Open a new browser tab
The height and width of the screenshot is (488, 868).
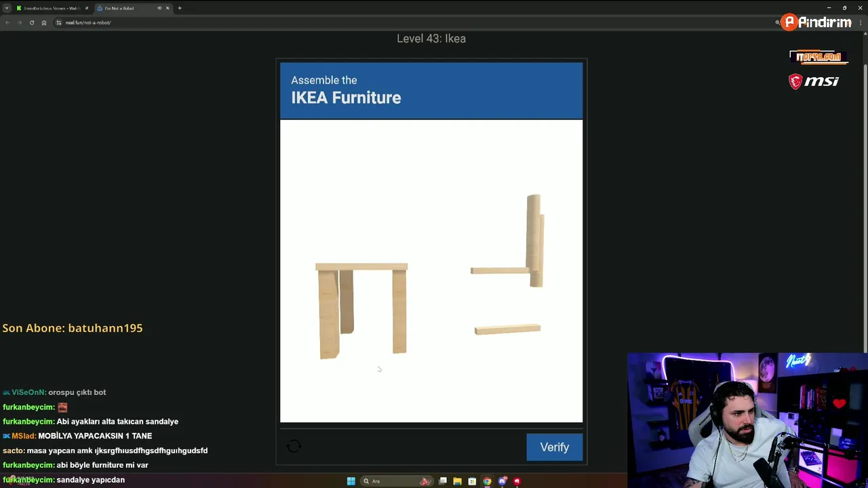click(x=180, y=8)
